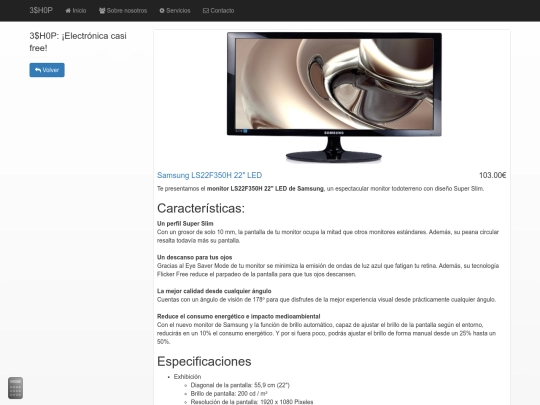Click 'Reduce el consumo energético' subheading
This screenshot has height=405, width=540.
(x=239, y=316)
